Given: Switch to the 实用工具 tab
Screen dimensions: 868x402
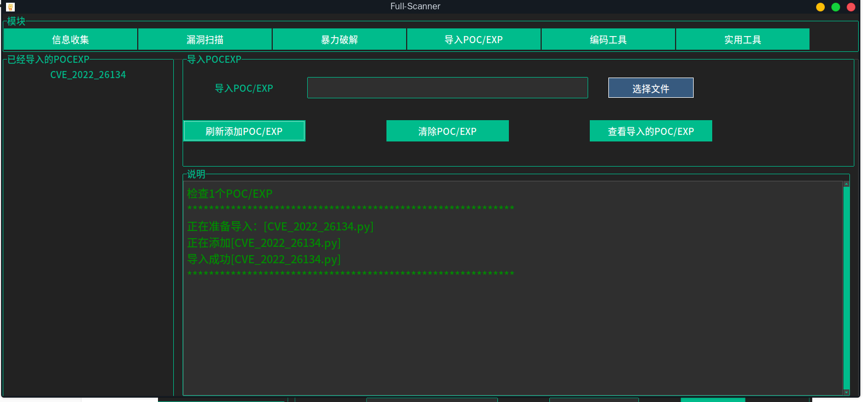Looking at the screenshot, I should [x=743, y=39].
